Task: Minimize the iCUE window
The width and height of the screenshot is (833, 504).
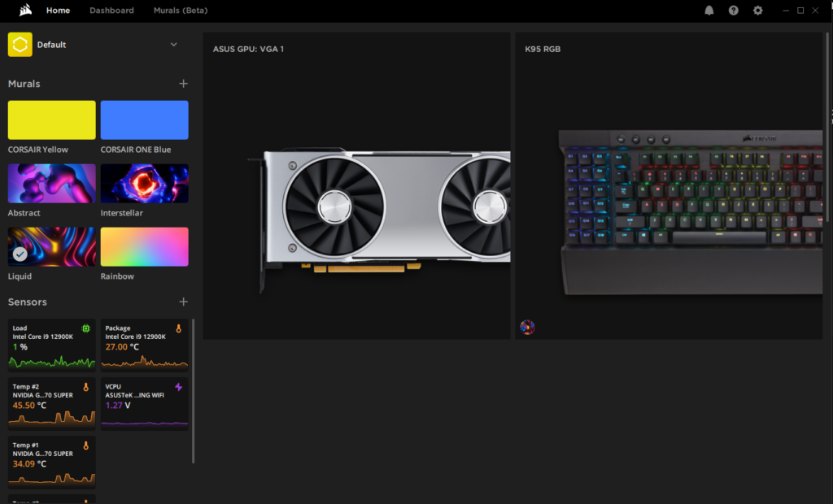Action: [x=786, y=10]
